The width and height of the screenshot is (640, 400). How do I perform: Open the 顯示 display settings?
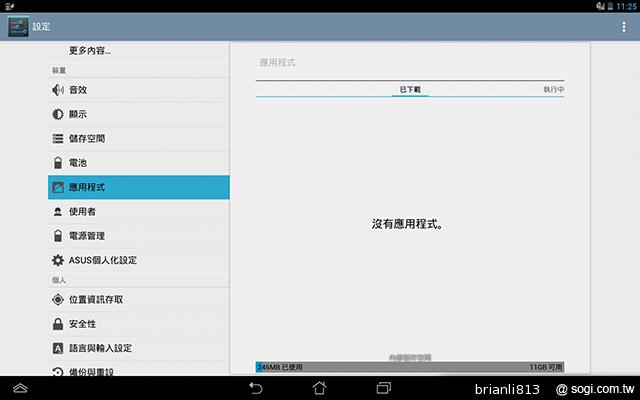(139, 114)
